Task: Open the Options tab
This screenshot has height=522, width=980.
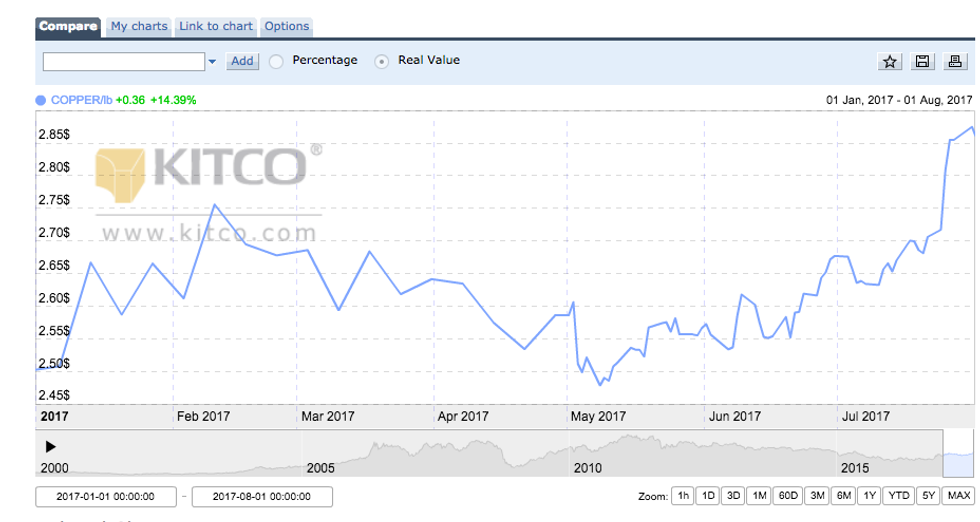Action: (x=287, y=26)
